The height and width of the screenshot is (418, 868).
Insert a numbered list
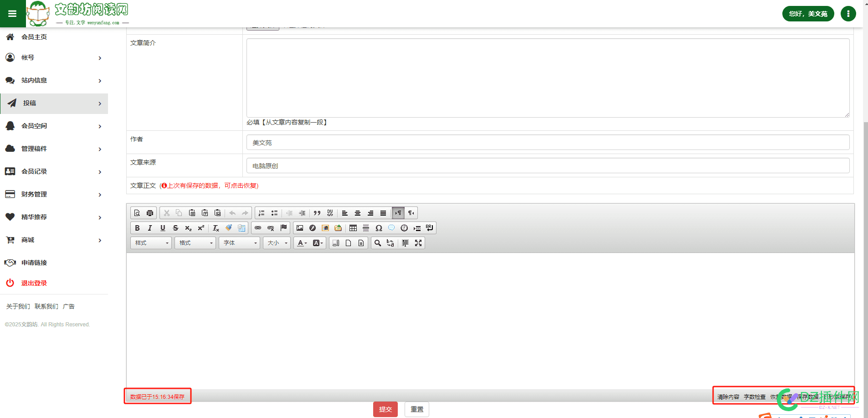tap(262, 213)
